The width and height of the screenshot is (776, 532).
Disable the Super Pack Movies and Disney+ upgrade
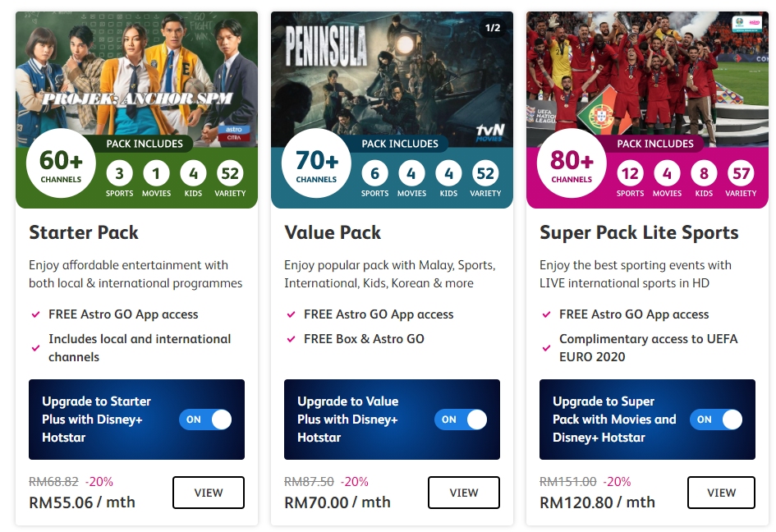(x=716, y=420)
